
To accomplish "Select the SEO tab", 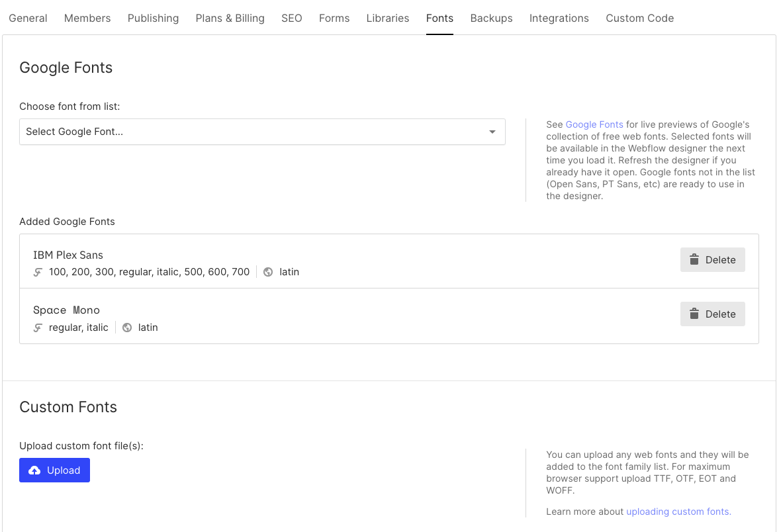I will pyautogui.click(x=292, y=19).
